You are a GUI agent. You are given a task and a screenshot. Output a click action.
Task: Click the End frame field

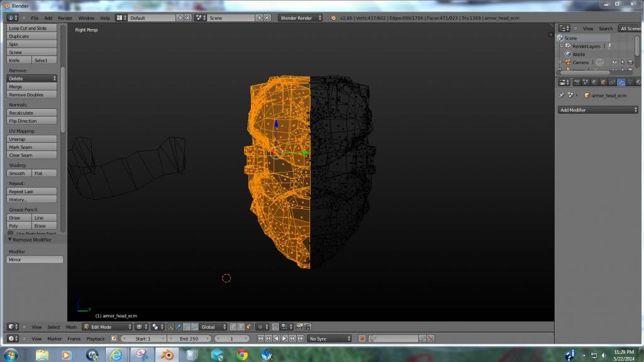(189, 339)
